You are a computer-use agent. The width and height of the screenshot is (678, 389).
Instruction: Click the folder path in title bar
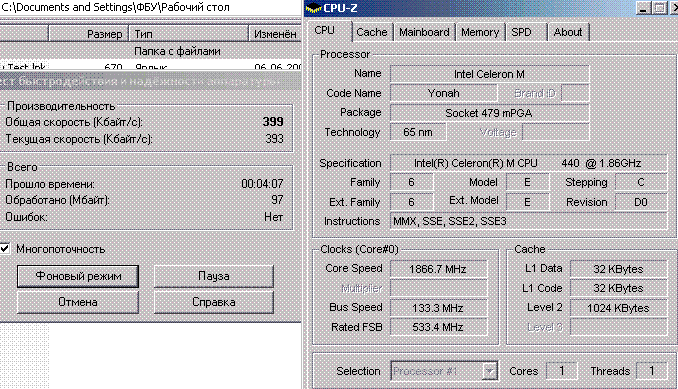(115, 7)
